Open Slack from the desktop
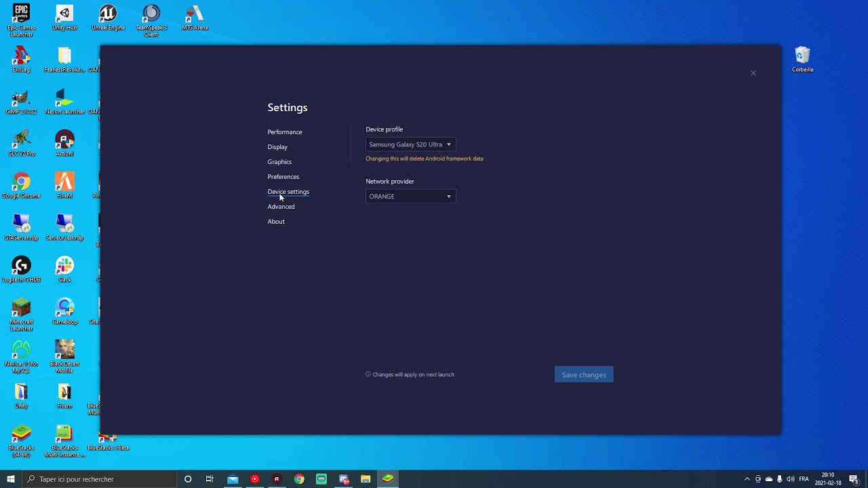 [x=64, y=270]
